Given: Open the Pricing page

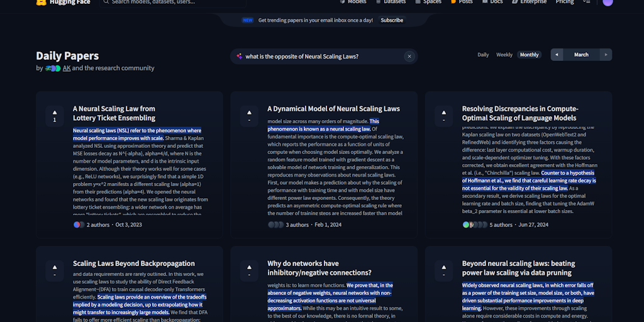Looking at the screenshot, I should pyautogui.click(x=565, y=2).
